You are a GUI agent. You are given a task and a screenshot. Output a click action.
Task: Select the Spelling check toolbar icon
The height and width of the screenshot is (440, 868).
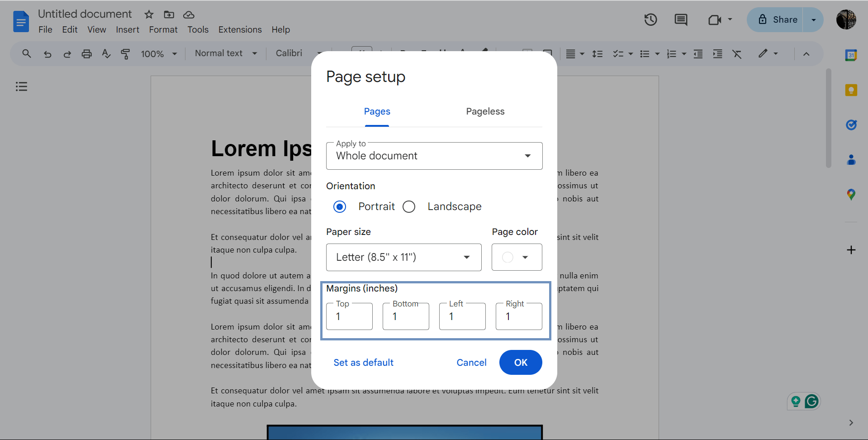tap(106, 53)
